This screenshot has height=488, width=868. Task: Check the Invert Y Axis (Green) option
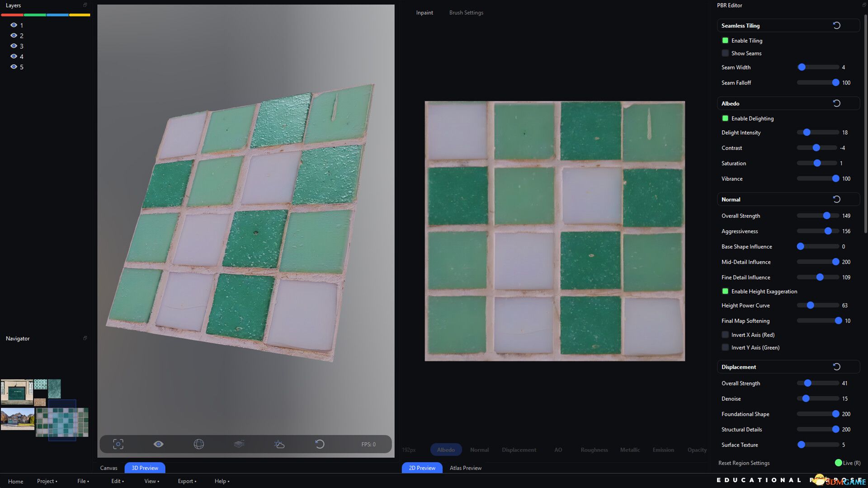click(725, 347)
